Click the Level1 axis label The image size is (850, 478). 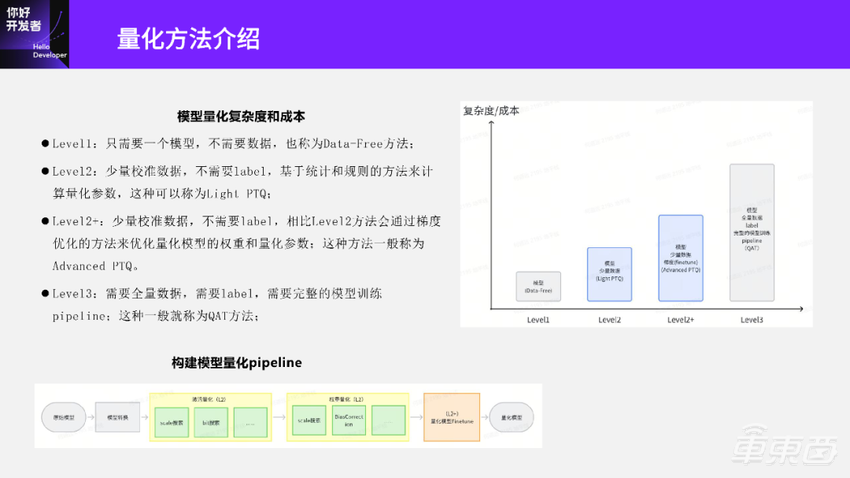(x=539, y=319)
